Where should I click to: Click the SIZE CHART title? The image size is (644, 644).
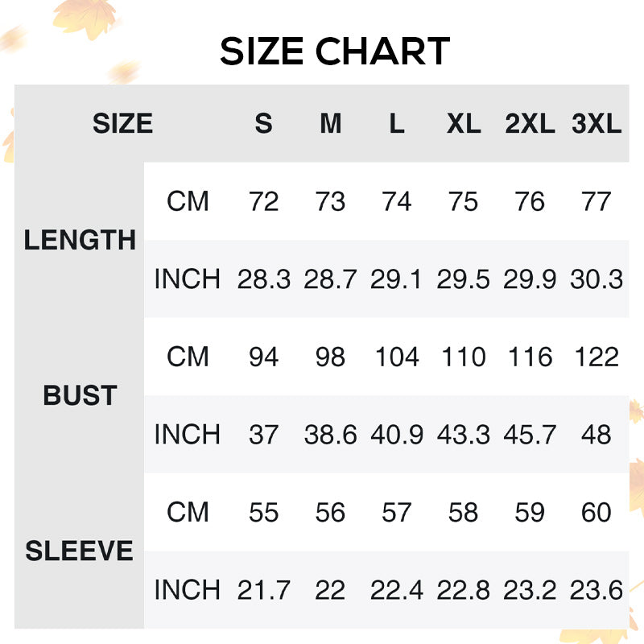[334, 53]
